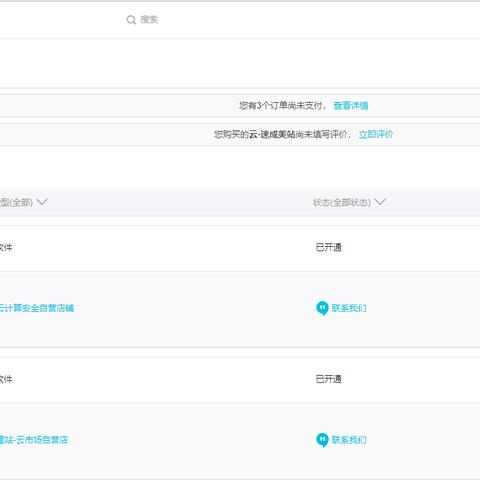Viewport: 480px width, 480px height.
Task: Click the chat bubble icon in 云计算安全自营店铺 row
Action: pos(322,308)
